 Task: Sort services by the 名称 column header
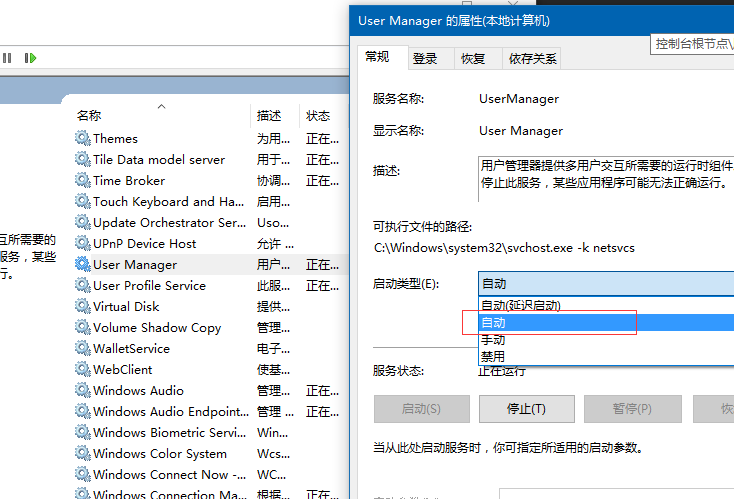(x=89, y=116)
